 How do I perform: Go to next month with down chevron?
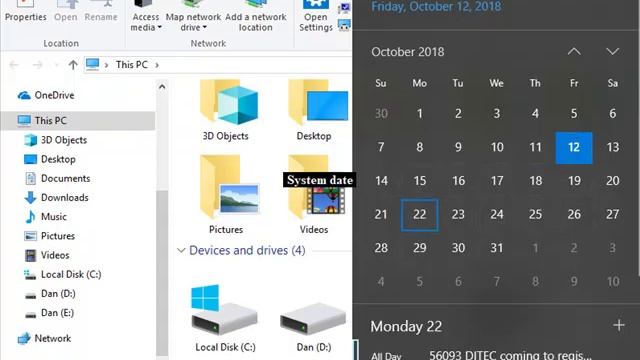click(612, 51)
